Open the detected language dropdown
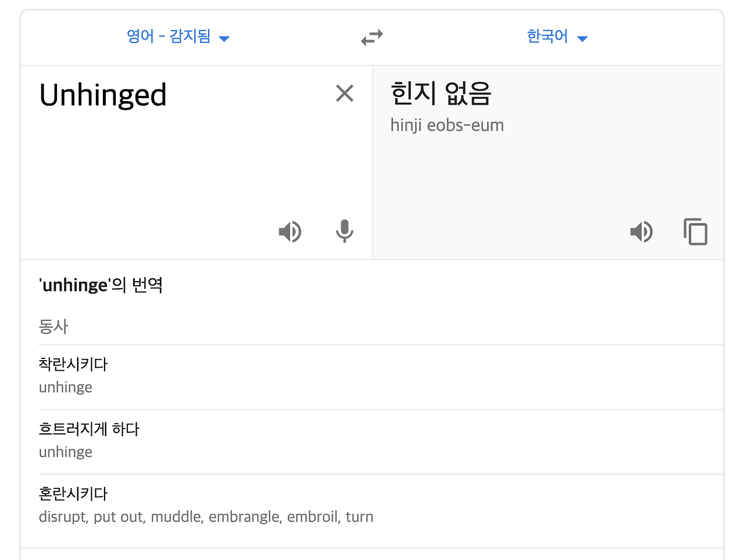This screenshot has width=744, height=560. tap(178, 37)
